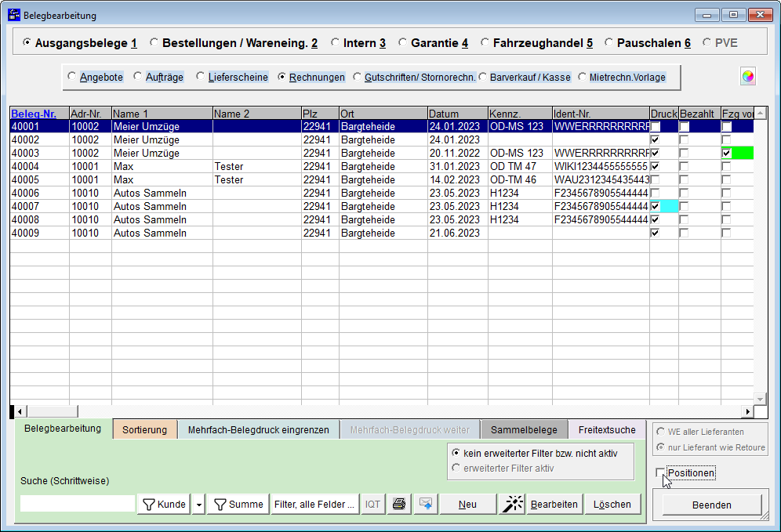This screenshot has height=532, width=781.
Task: Select the Intern 3 radio button
Action: pos(335,43)
